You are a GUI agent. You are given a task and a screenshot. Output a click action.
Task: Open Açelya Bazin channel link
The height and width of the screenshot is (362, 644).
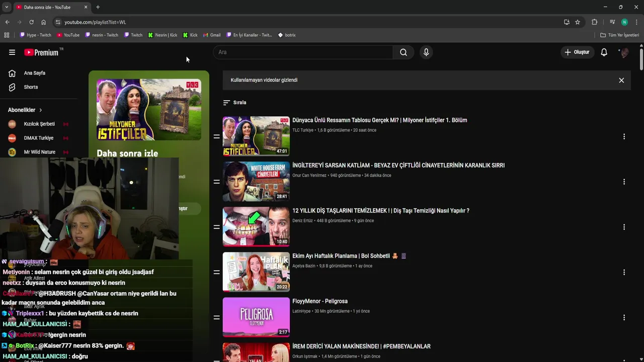pyautogui.click(x=304, y=266)
